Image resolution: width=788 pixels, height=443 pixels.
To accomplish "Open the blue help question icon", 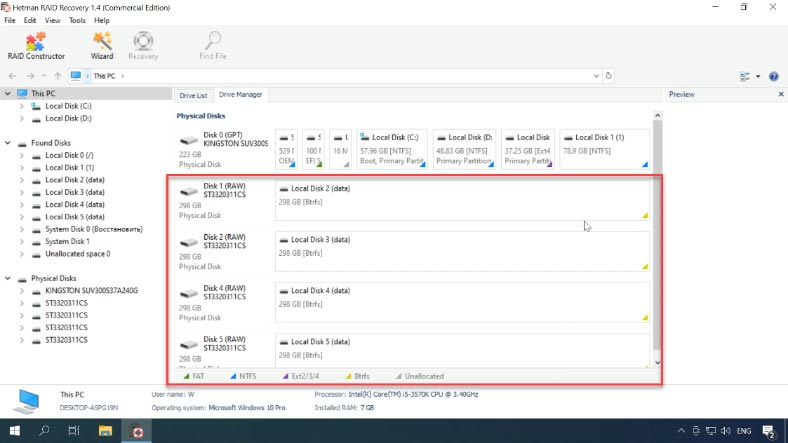I will click(x=773, y=76).
